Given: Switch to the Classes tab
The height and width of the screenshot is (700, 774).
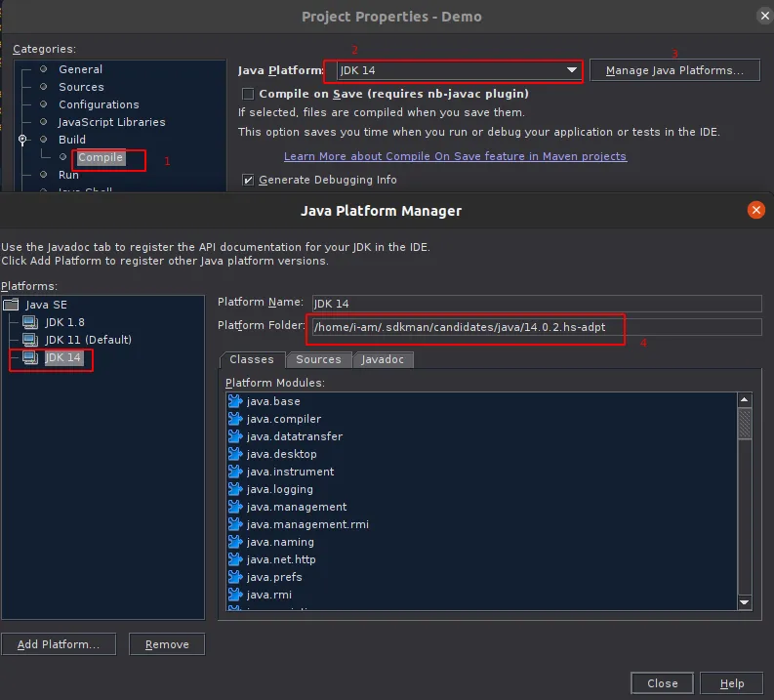Looking at the screenshot, I should [252, 359].
